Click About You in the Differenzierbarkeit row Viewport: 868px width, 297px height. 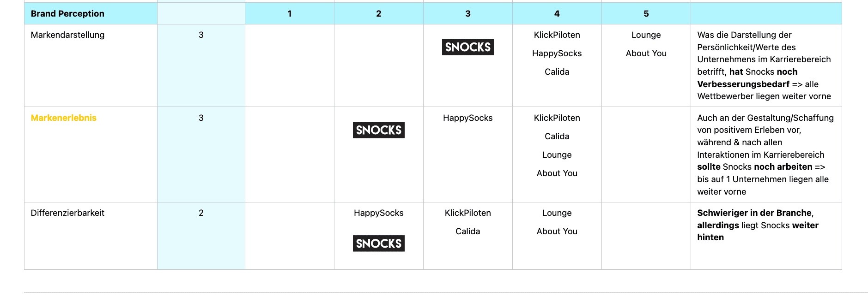[x=557, y=232]
